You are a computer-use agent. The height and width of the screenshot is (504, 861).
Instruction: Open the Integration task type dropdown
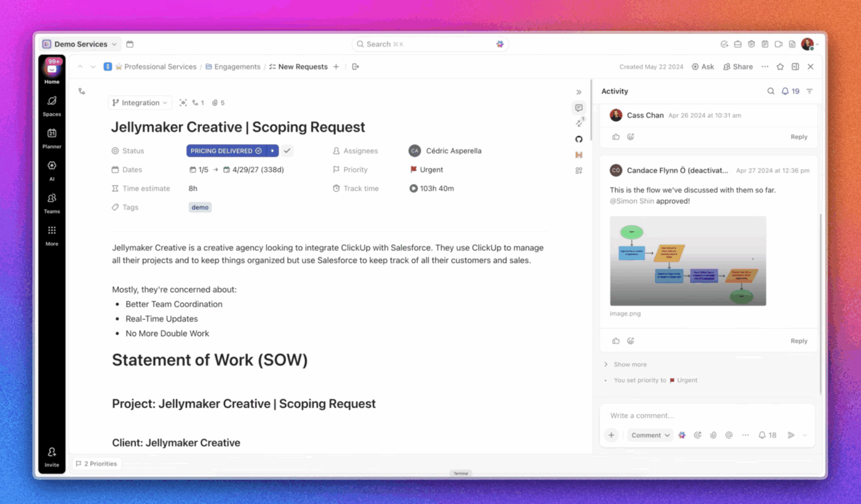point(140,103)
